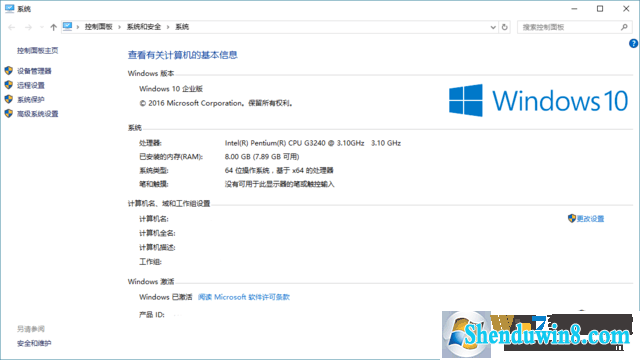Click the Forward navigation arrow
The width and height of the screenshot is (640, 360).
coord(28,27)
